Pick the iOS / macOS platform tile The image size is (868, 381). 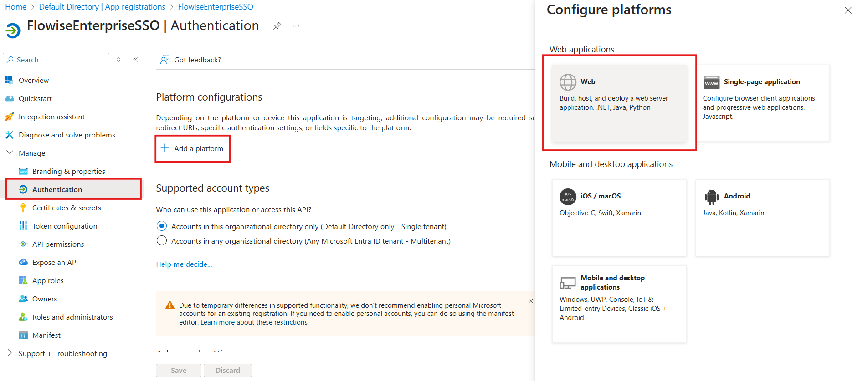pyautogui.click(x=619, y=218)
